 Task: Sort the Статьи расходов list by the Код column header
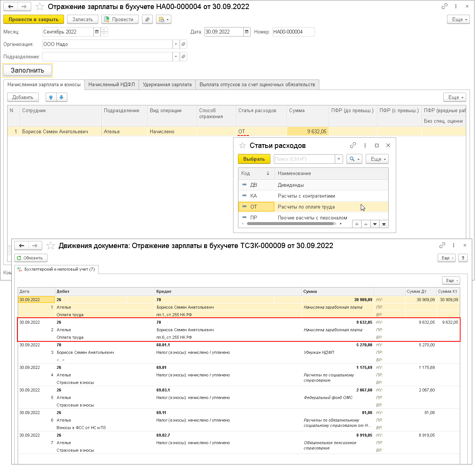256,174
